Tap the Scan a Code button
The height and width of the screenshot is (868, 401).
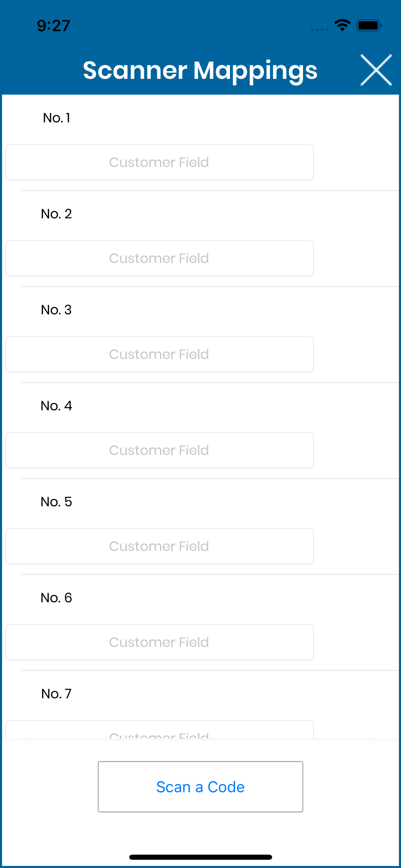pos(200,787)
